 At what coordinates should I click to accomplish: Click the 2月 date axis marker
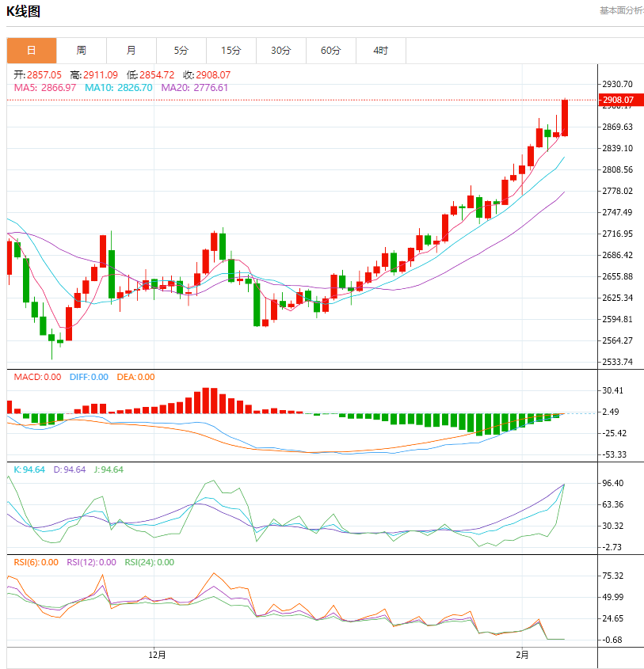(x=522, y=655)
